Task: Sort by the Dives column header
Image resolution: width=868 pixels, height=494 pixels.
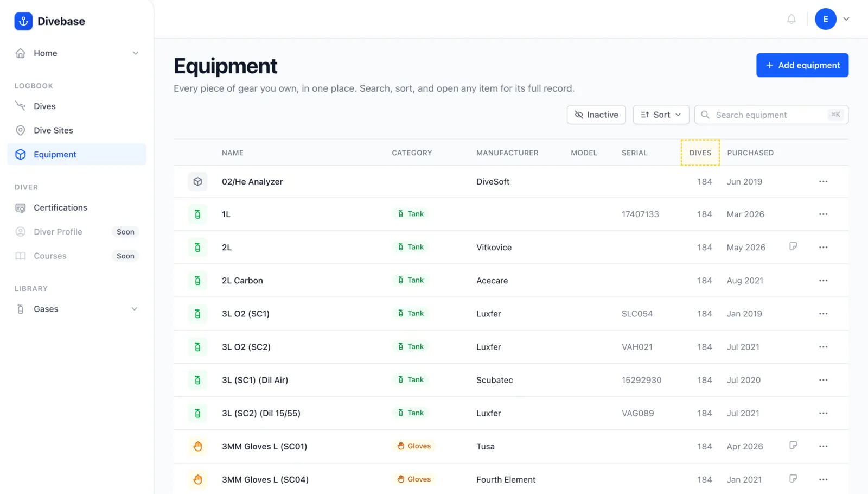Action: click(x=700, y=153)
